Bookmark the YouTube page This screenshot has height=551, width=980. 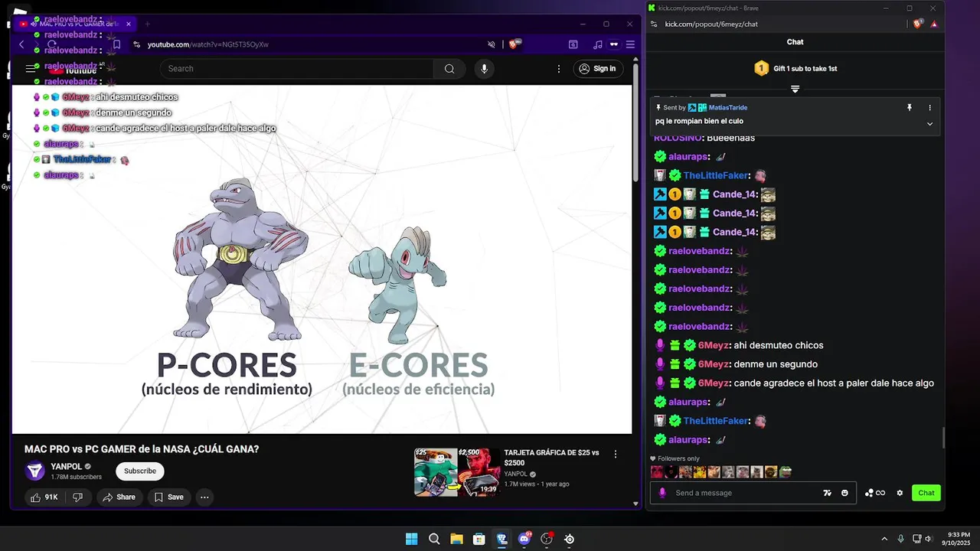116,44
